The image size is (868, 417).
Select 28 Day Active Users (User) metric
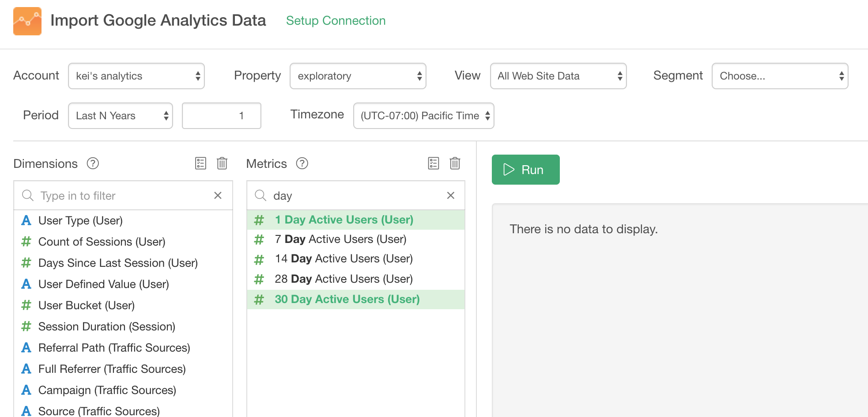[356, 279]
